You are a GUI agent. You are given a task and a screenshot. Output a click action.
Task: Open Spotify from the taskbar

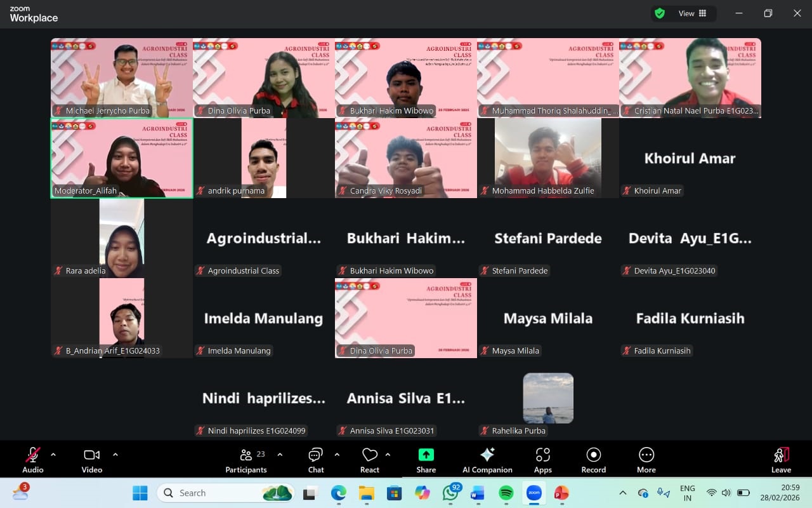coord(506,493)
